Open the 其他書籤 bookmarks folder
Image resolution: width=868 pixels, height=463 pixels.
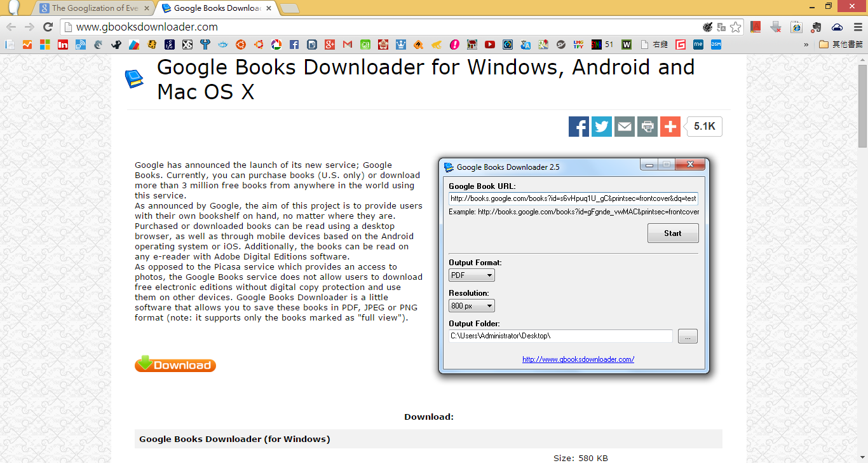(841, 45)
